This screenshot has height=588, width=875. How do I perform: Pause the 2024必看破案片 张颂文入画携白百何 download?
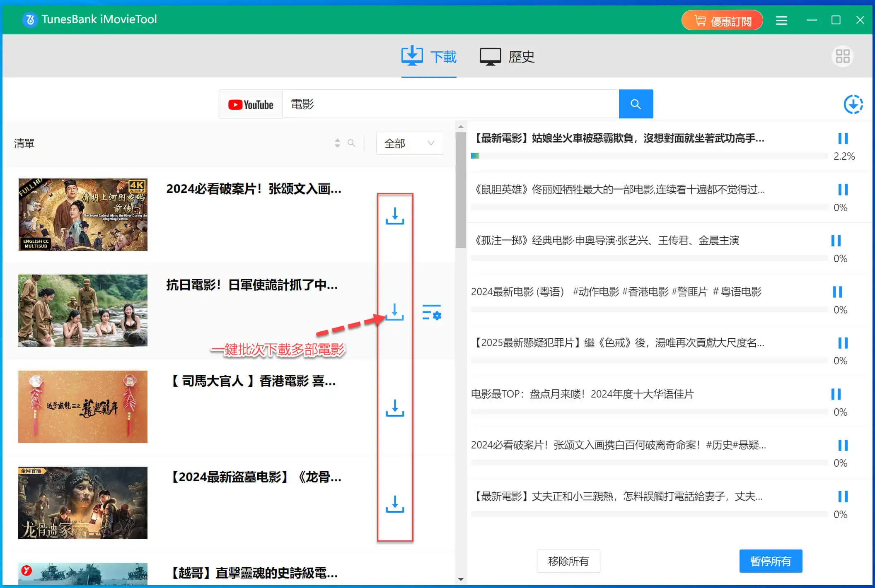coord(843,445)
